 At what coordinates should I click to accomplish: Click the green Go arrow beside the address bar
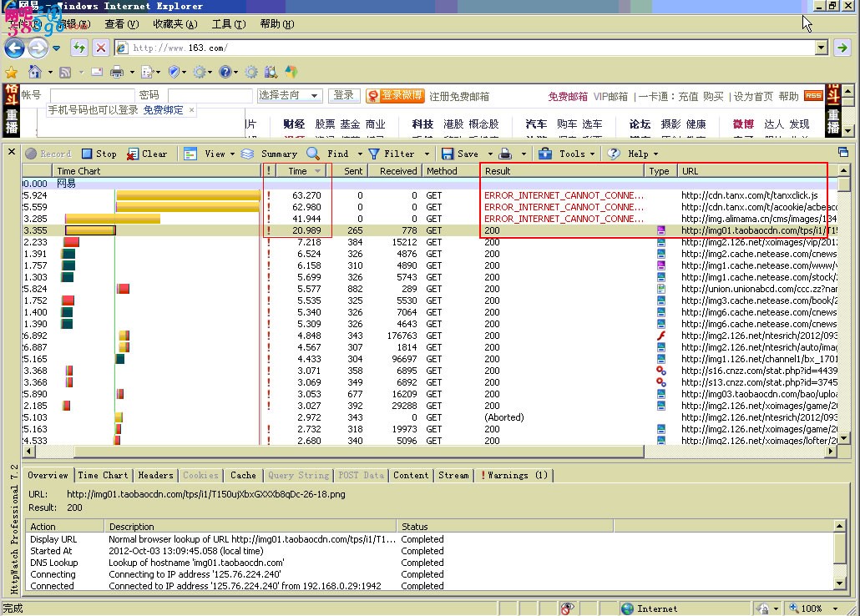(x=842, y=48)
